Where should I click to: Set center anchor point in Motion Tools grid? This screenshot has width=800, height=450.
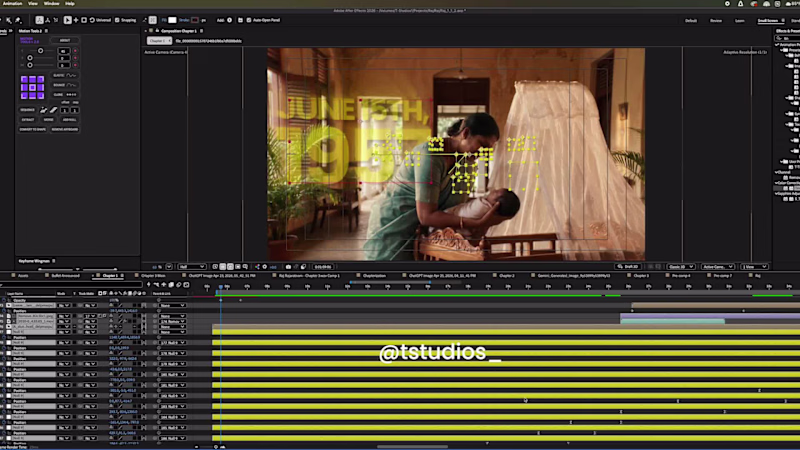pyautogui.click(x=32, y=87)
